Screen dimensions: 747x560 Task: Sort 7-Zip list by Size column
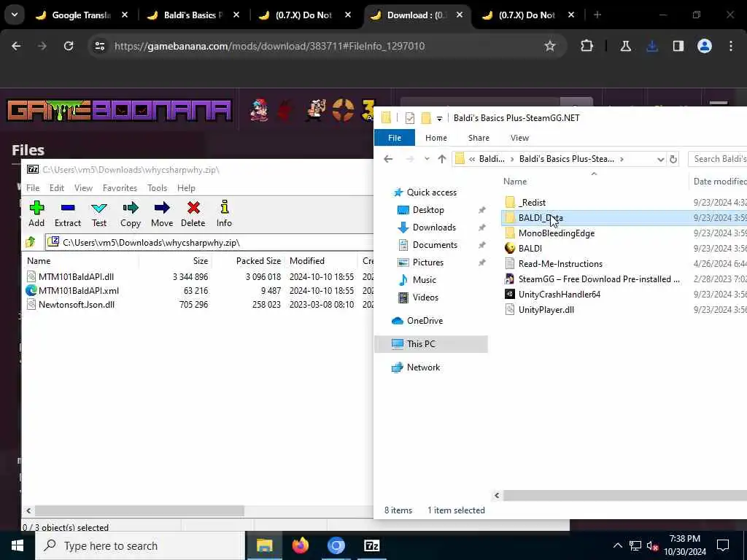(201, 261)
